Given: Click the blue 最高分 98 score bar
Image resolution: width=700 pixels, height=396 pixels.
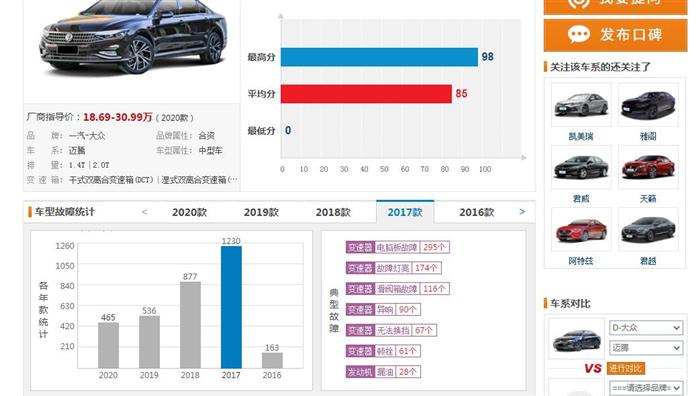Looking at the screenshot, I should [x=379, y=57].
